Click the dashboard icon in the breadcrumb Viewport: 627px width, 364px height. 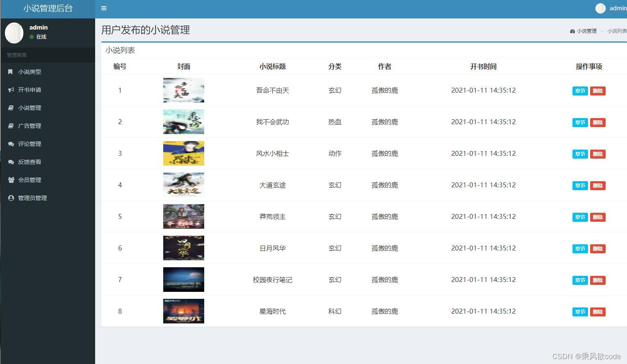pyautogui.click(x=572, y=31)
